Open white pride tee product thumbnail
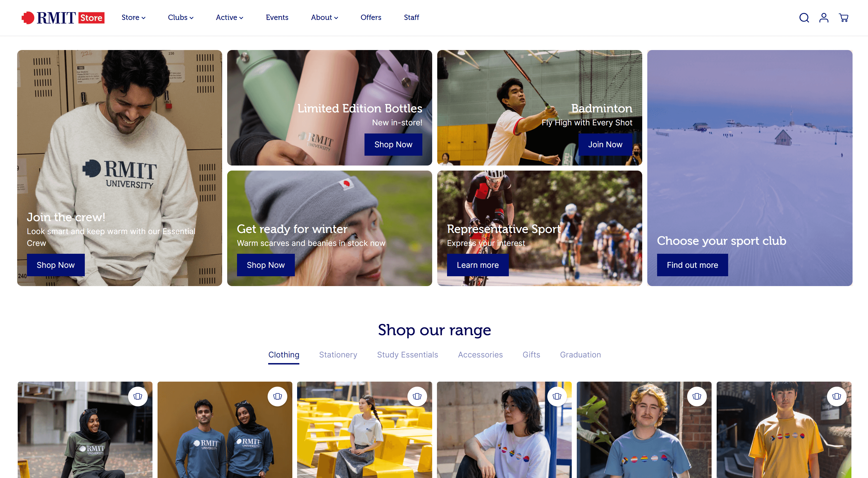 504,430
